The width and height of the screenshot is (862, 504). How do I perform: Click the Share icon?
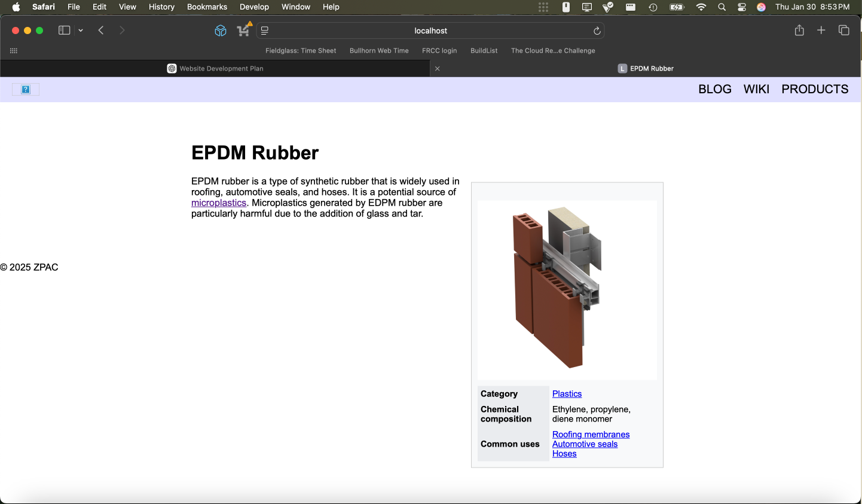coord(799,30)
